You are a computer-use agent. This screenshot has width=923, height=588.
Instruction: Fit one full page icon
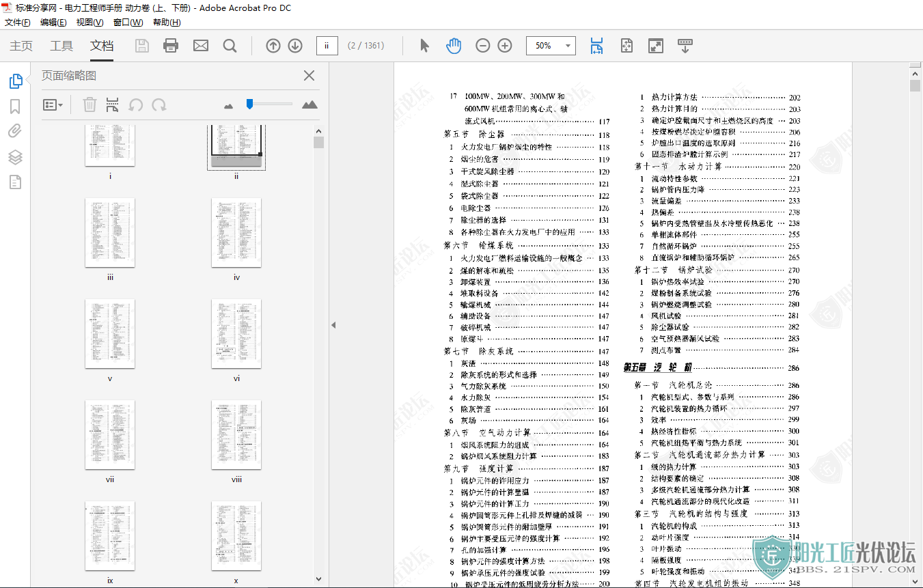point(626,46)
